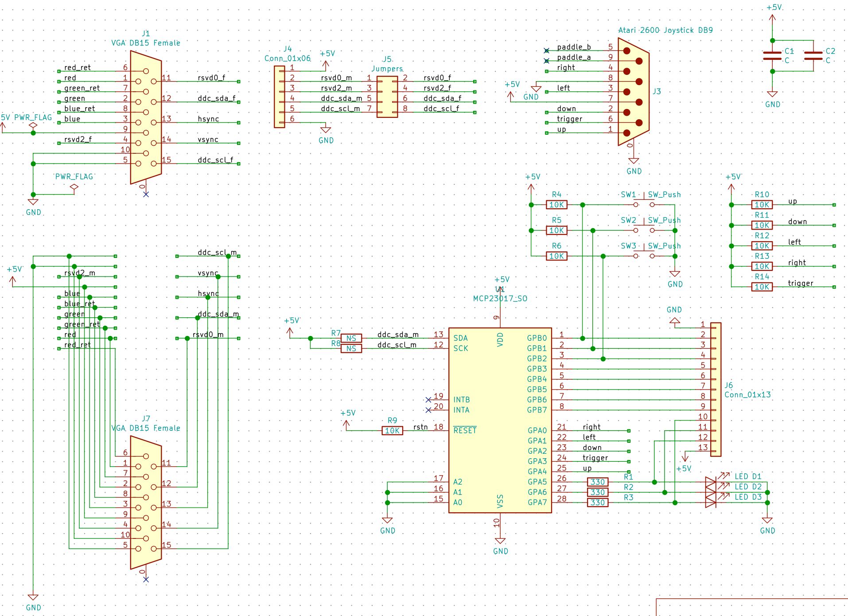Select the J6 Conn_01x13 connector

716,390
